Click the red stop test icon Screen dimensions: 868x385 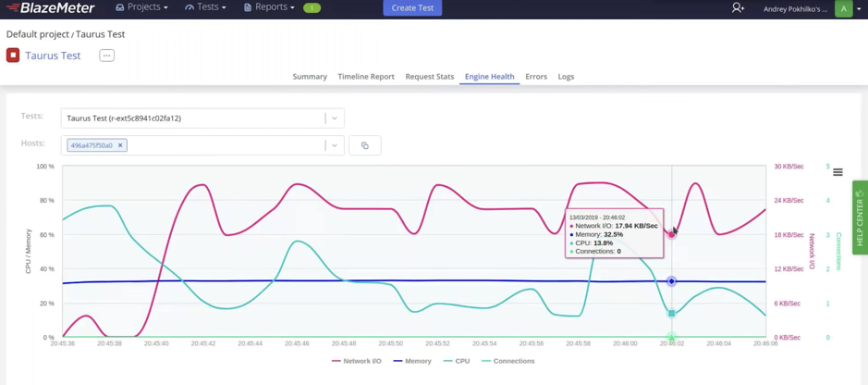(13, 56)
